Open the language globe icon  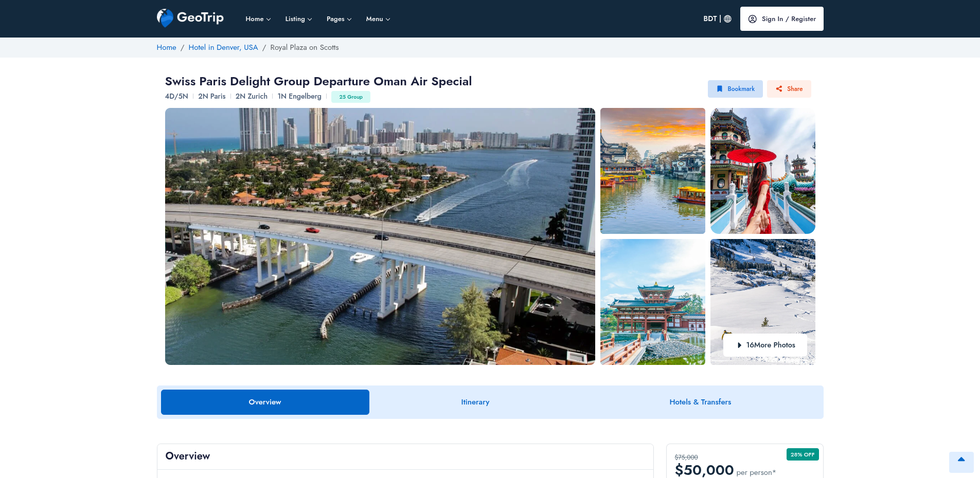[727, 19]
